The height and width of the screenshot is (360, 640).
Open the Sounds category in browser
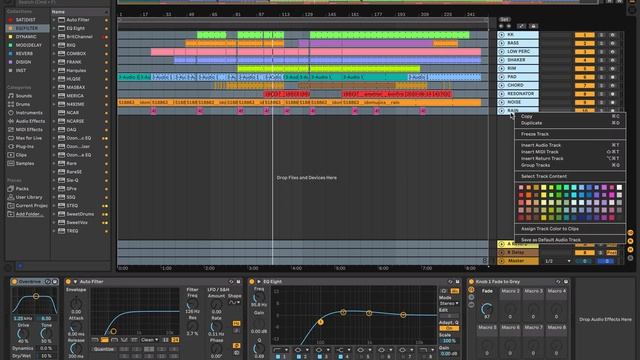(x=24, y=96)
